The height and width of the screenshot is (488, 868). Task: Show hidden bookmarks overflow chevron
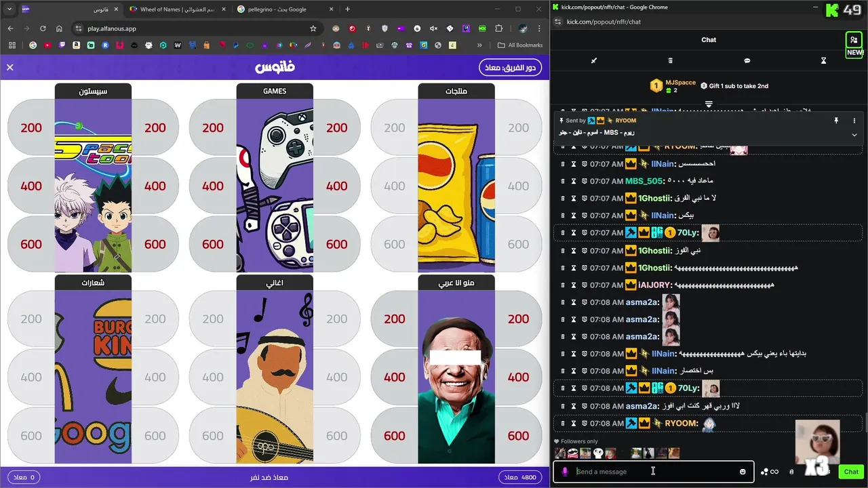pyautogui.click(x=480, y=45)
